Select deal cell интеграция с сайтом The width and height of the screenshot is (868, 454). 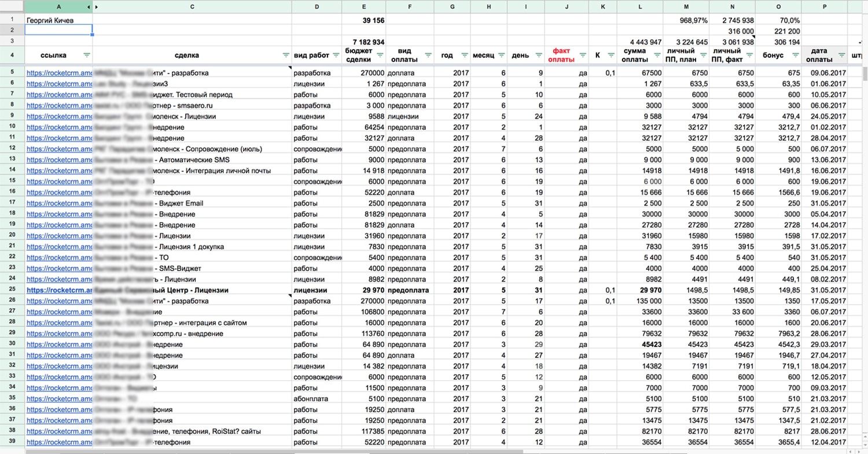tap(192, 323)
